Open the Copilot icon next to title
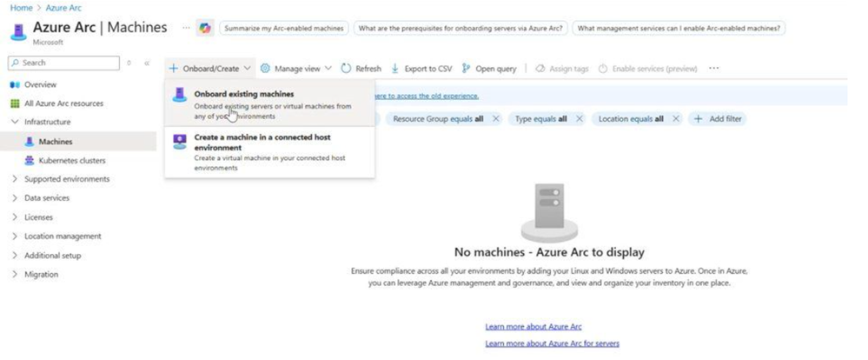This screenshot has width=868, height=360. pos(205,28)
